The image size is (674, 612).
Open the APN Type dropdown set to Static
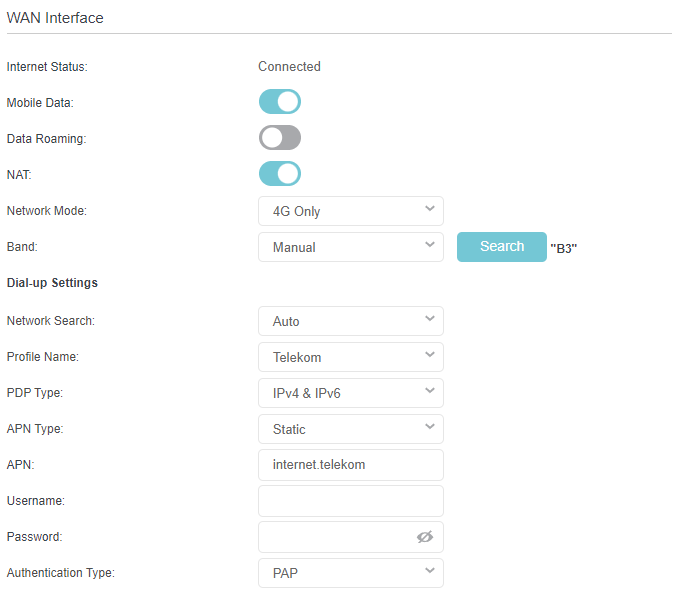coord(351,429)
